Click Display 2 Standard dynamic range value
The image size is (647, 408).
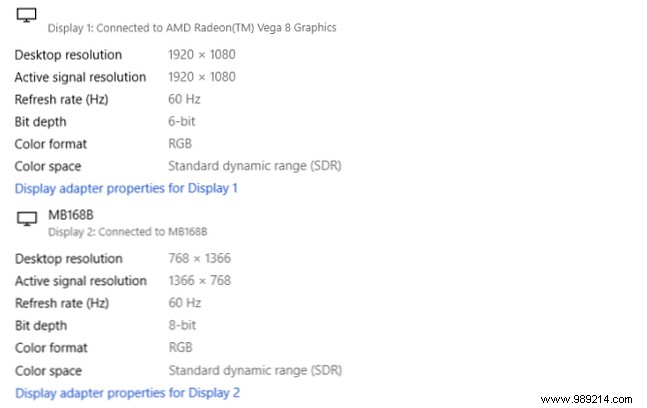(255, 370)
